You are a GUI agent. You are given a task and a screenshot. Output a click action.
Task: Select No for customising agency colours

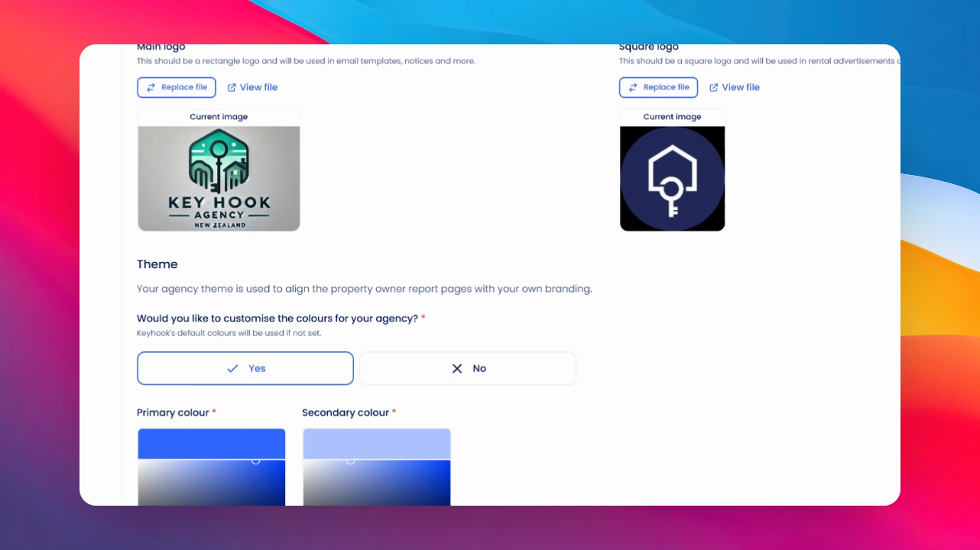pyautogui.click(x=468, y=368)
